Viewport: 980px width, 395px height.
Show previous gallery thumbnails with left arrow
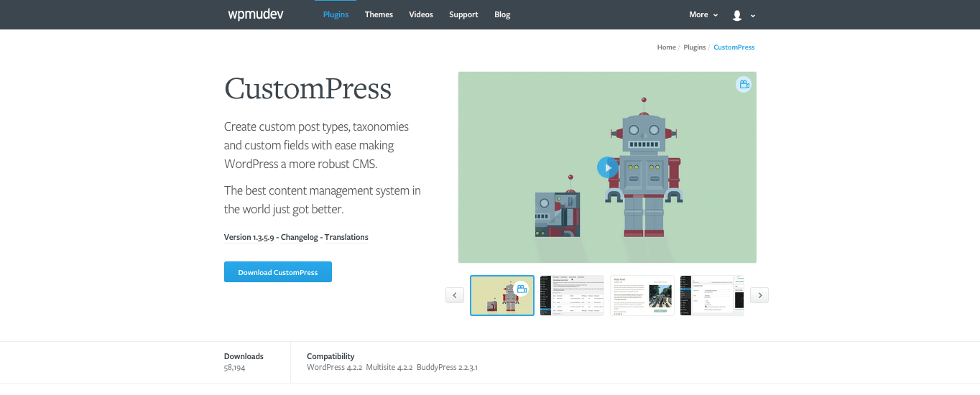coord(454,295)
